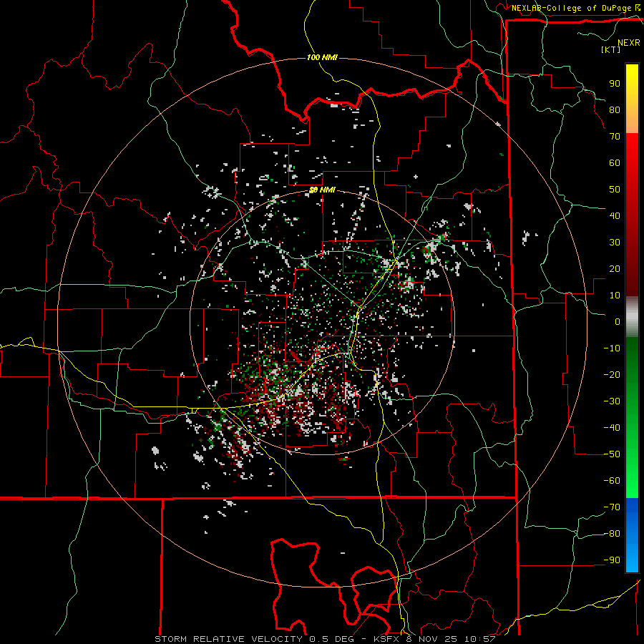Click the "8 NOV 25" date in the footer
This screenshot has height=644, width=644.
click(433, 639)
